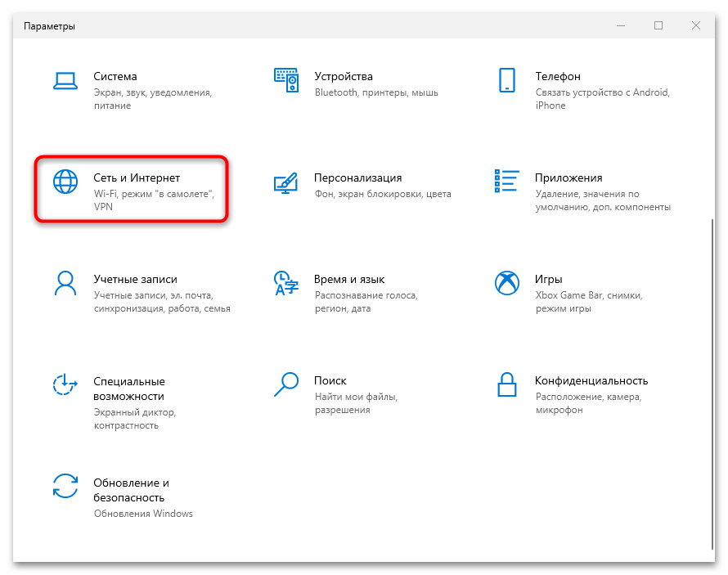Open the Конфиденциальность padlock icon

pyautogui.click(x=507, y=384)
